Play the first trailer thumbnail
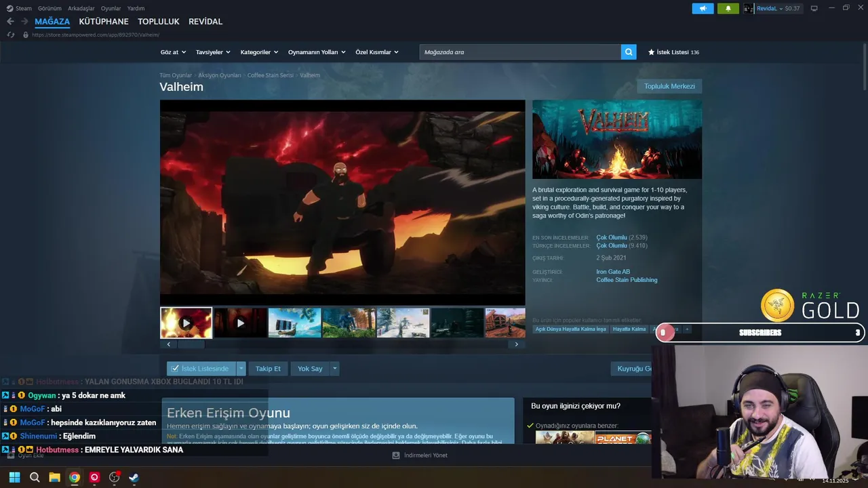 coord(186,323)
